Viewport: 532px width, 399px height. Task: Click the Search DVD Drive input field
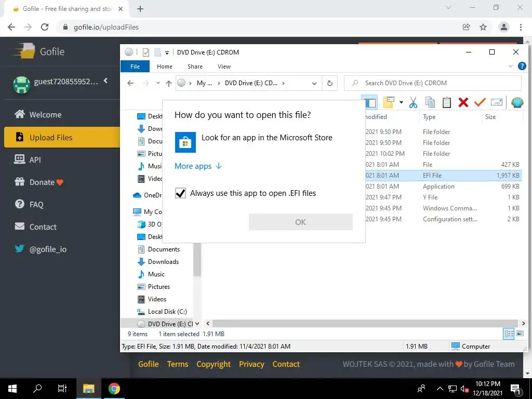pos(433,83)
